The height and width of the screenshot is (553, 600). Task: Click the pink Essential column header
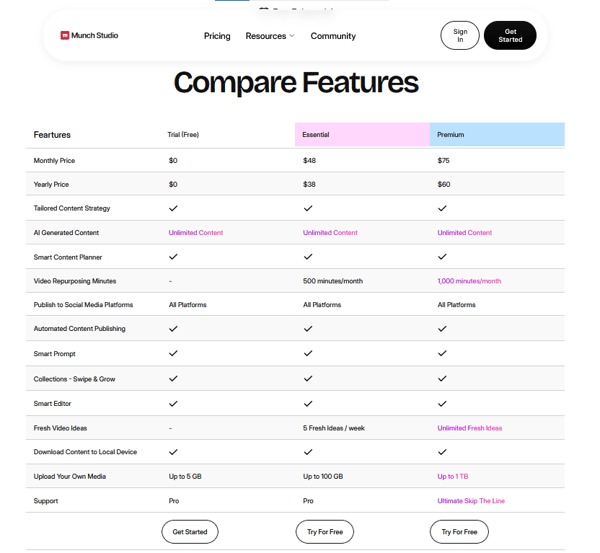click(362, 134)
